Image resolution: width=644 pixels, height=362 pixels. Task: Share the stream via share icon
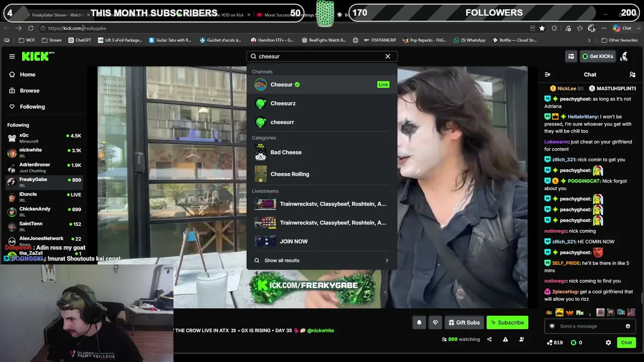[489, 339]
